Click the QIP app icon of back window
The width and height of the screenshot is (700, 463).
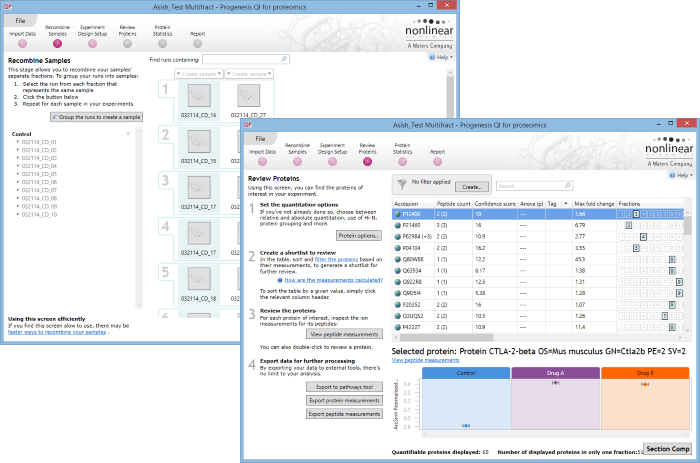tap(8, 7)
